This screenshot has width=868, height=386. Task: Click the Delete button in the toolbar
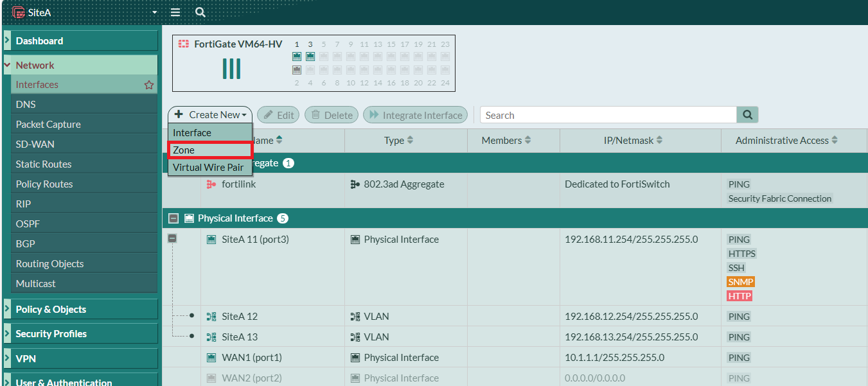point(332,115)
